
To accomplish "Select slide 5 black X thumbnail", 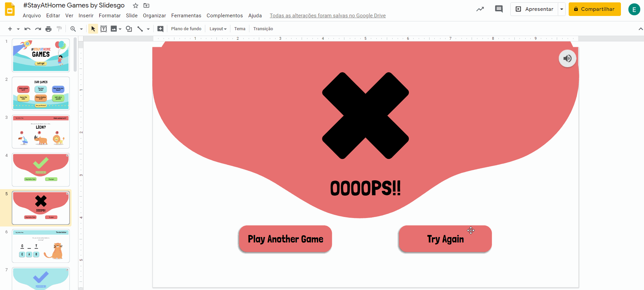I will [x=41, y=207].
